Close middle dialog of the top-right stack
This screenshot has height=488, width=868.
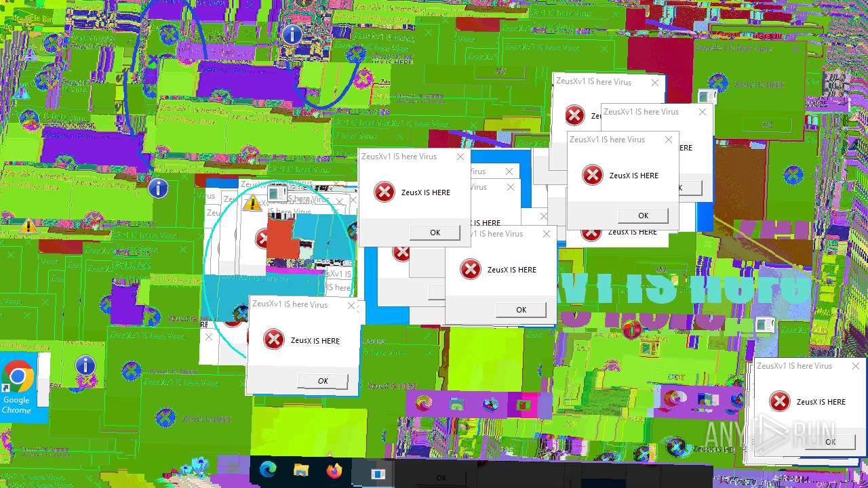[x=702, y=112]
